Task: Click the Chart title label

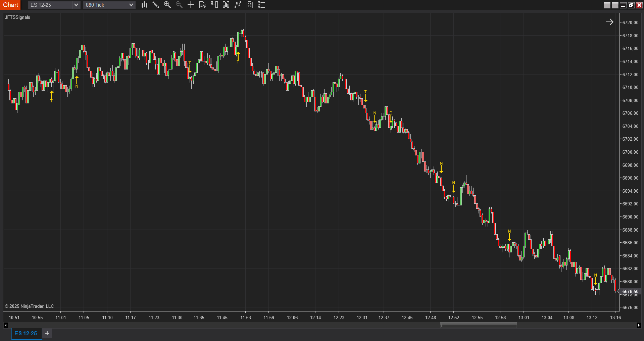Action: click(11, 5)
